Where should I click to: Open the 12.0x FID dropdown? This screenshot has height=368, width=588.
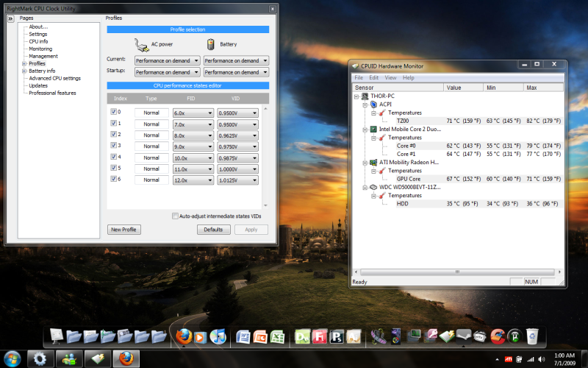pos(193,180)
